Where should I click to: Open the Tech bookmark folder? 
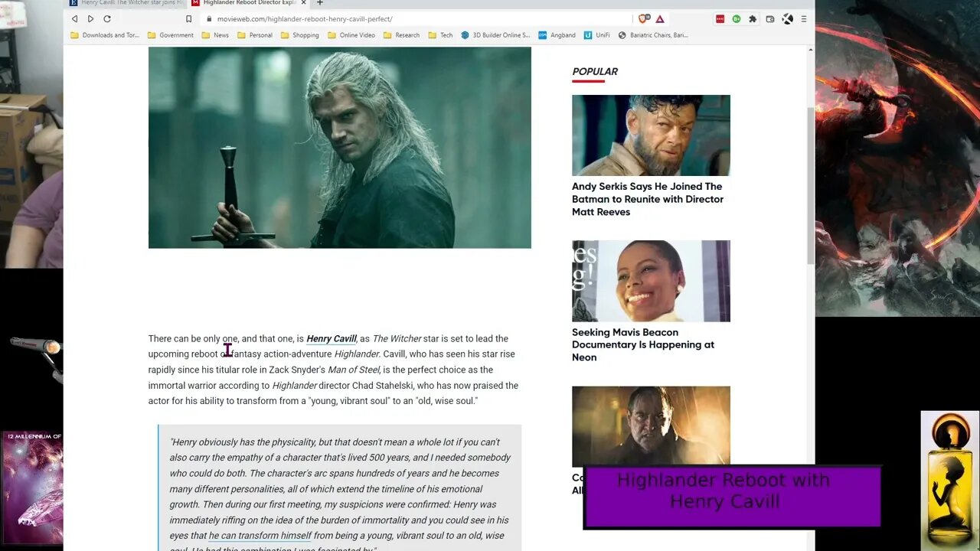[x=440, y=35]
